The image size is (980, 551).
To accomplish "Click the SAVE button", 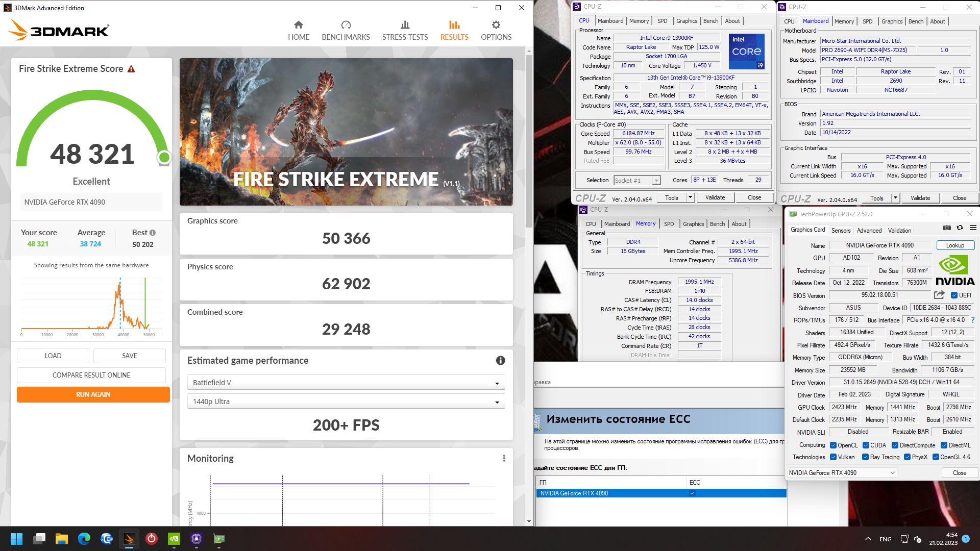I will [x=130, y=356].
